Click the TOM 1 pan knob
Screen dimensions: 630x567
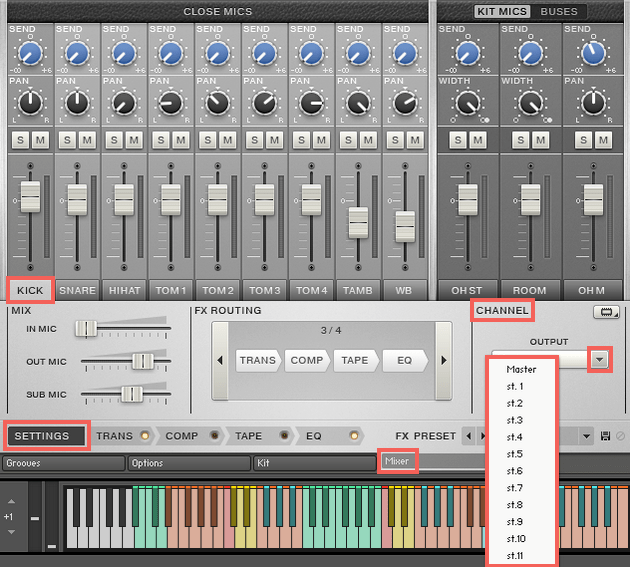[x=171, y=102]
